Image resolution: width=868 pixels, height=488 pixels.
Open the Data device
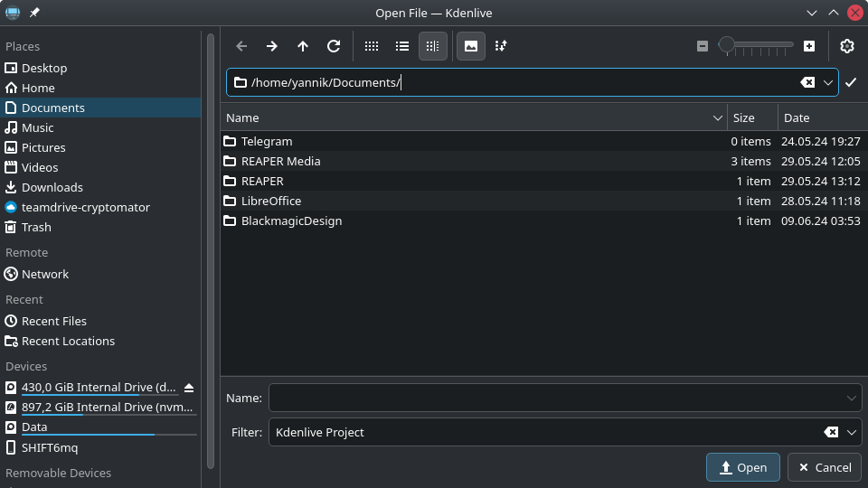(100, 427)
